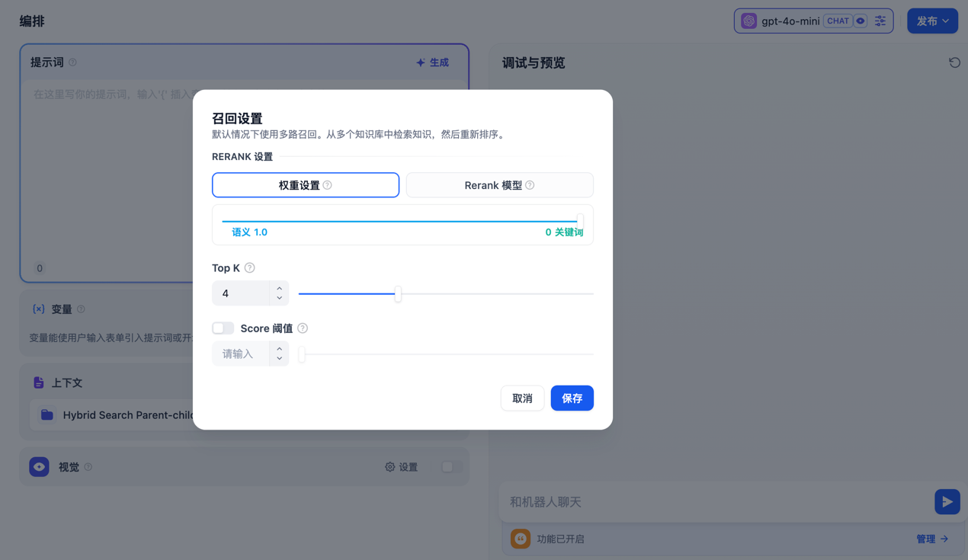Click the help icon beside Top K
Viewport: 968px width, 560px height.
click(250, 268)
